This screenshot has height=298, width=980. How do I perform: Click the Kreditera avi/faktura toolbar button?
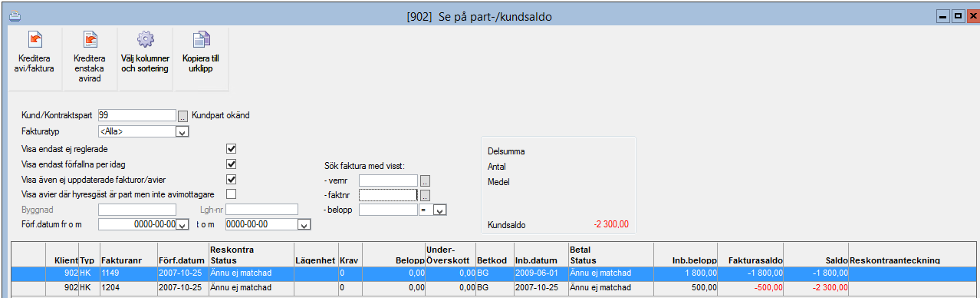click(x=35, y=58)
